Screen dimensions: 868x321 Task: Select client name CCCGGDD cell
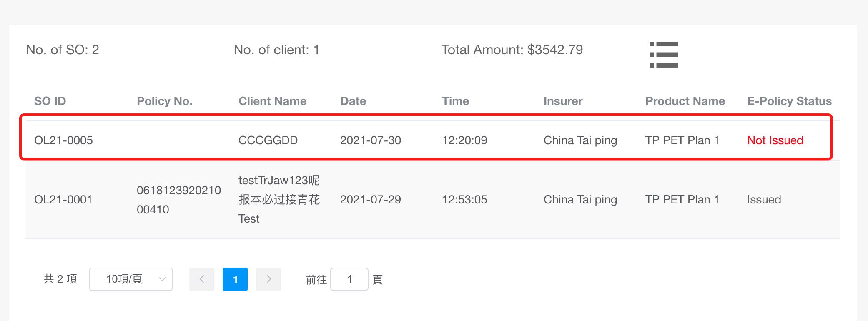click(x=268, y=140)
